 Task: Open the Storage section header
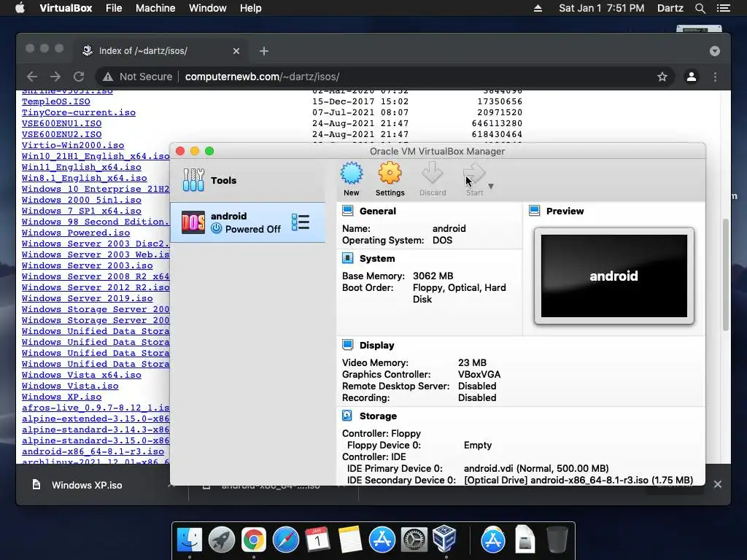(x=379, y=416)
